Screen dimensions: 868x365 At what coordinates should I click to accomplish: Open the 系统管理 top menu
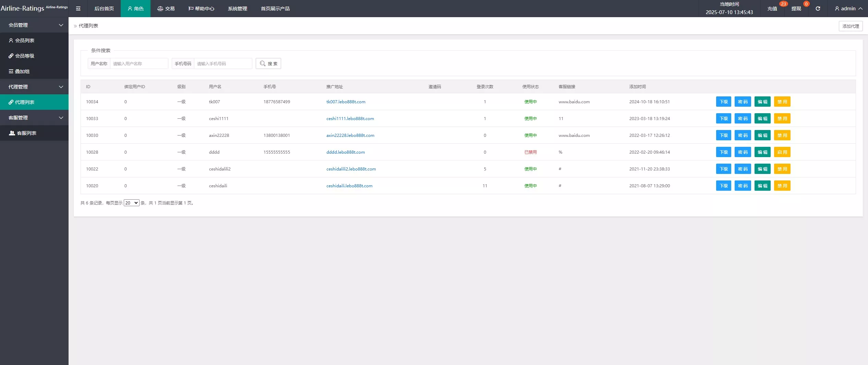[237, 9]
